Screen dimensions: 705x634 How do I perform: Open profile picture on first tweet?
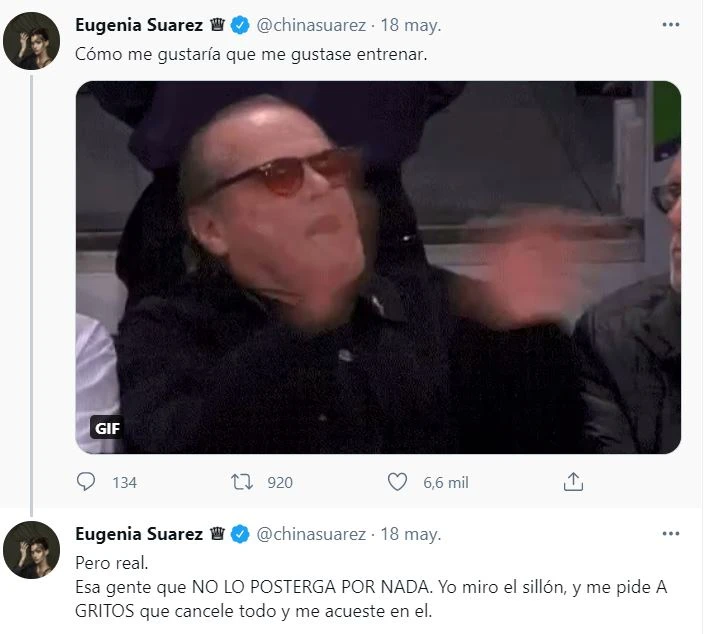31,41
